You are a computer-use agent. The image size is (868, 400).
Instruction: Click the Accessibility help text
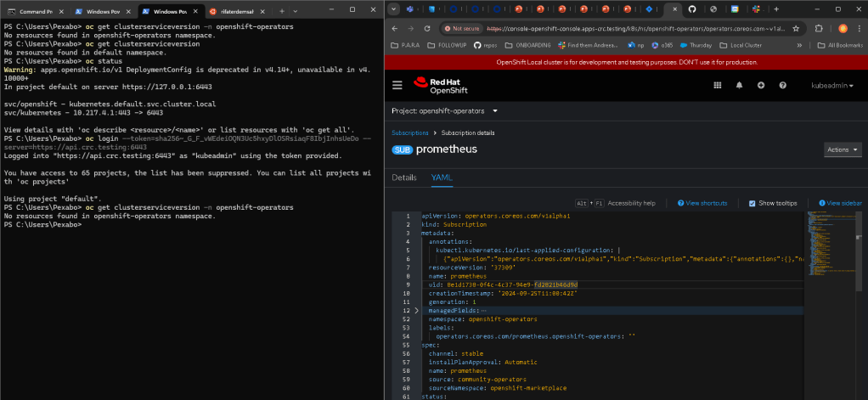click(x=632, y=204)
